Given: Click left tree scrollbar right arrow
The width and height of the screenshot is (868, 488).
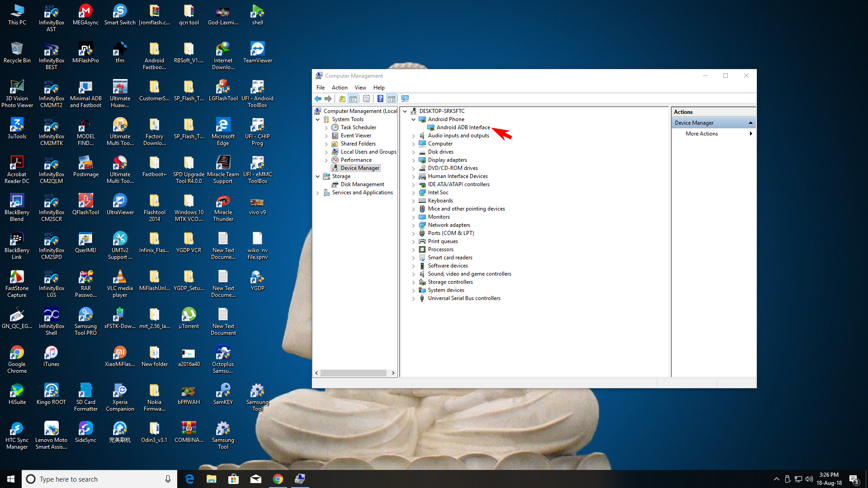Looking at the screenshot, I should click(x=393, y=373).
